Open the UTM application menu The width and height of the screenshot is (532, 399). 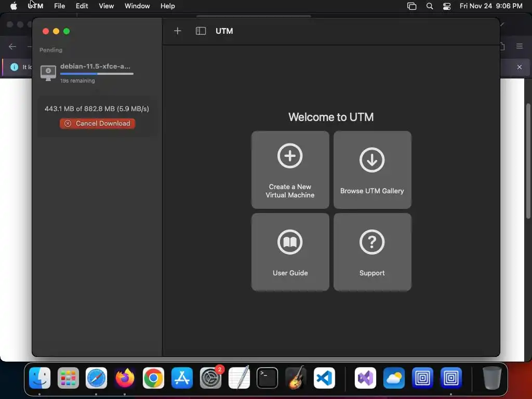35,6
